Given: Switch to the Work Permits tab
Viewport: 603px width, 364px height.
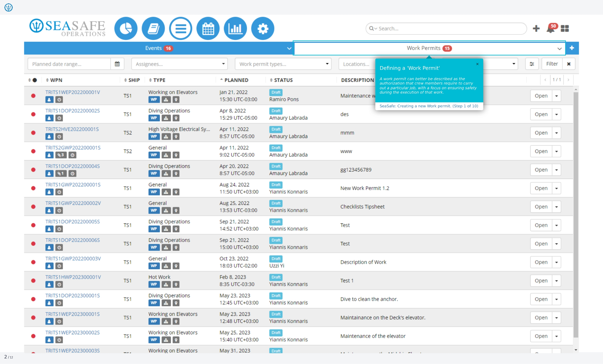Looking at the screenshot, I should [x=429, y=48].
